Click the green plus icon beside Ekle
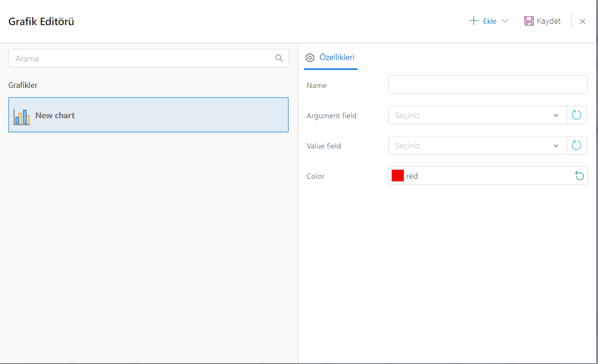The image size is (598, 364). (474, 21)
